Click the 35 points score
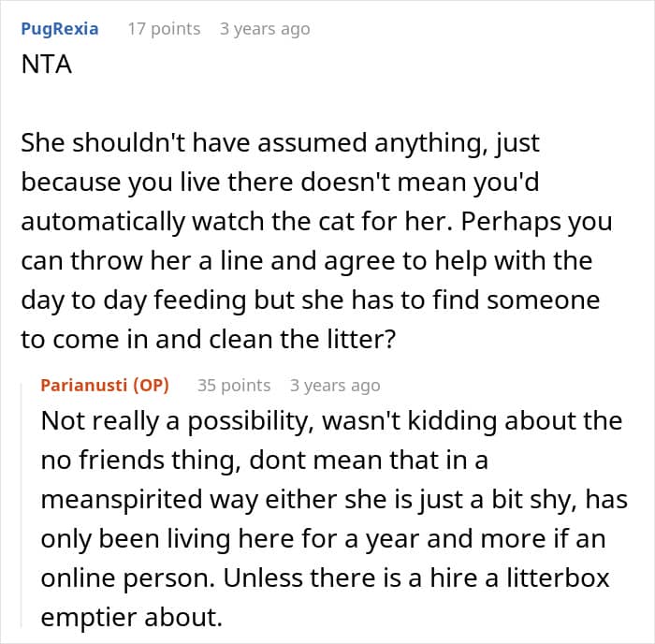This screenshot has height=644, width=655. tap(234, 386)
